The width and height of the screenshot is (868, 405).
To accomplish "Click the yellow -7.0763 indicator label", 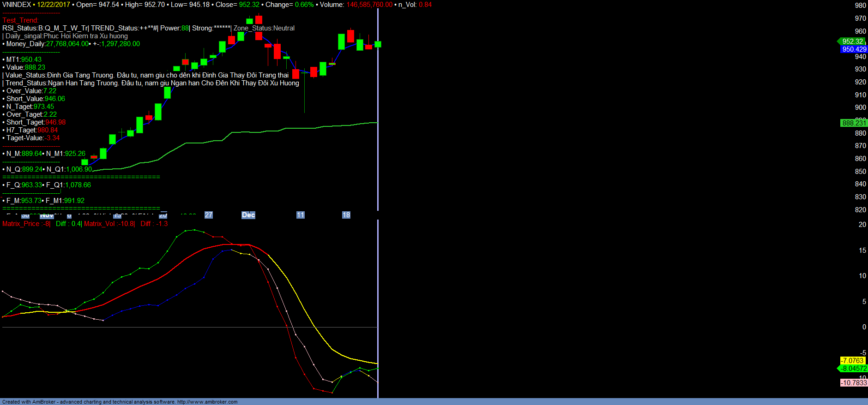I will click(852, 361).
